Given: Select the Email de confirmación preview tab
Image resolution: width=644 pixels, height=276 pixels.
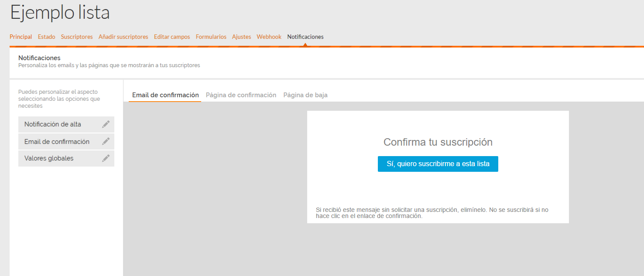Looking at the screenshot, I should tap(165, 95).
